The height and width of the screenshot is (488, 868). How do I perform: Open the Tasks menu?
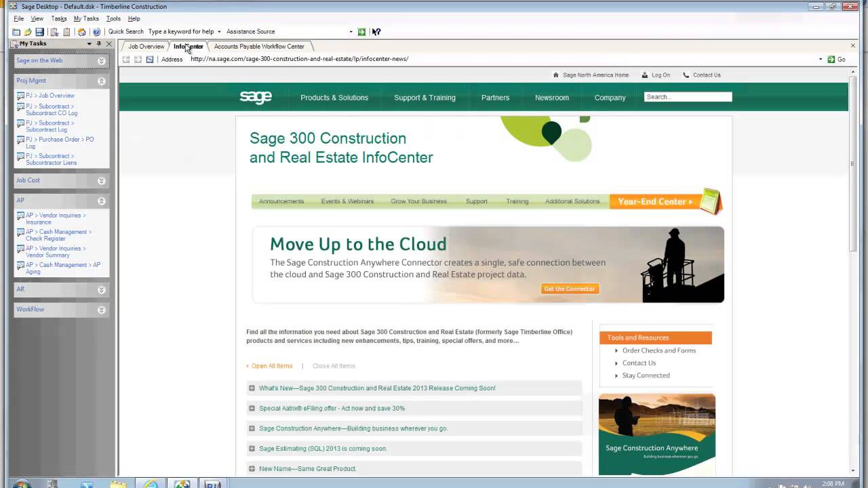pyautogui.click(x=59, y=18)
